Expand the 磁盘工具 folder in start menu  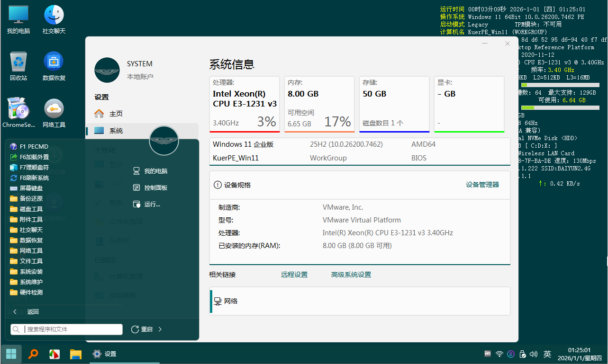31,209
